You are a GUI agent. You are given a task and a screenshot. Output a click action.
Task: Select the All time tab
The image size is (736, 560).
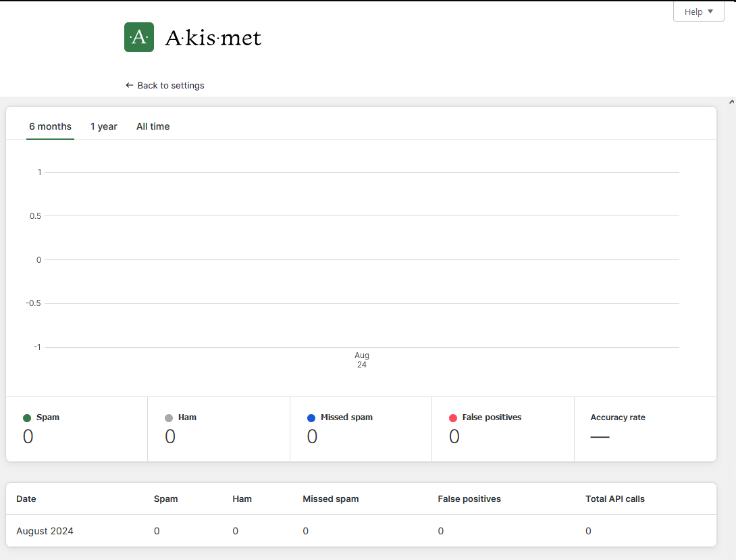click(x=153, y=126)
